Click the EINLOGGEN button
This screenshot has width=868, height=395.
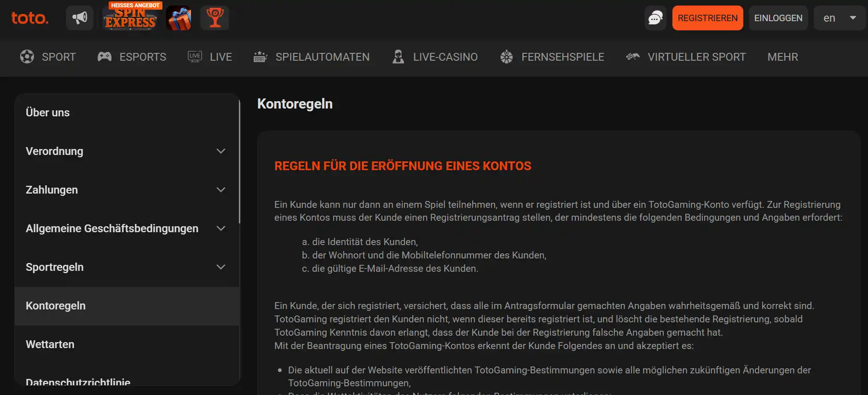[x=778, y=18]
